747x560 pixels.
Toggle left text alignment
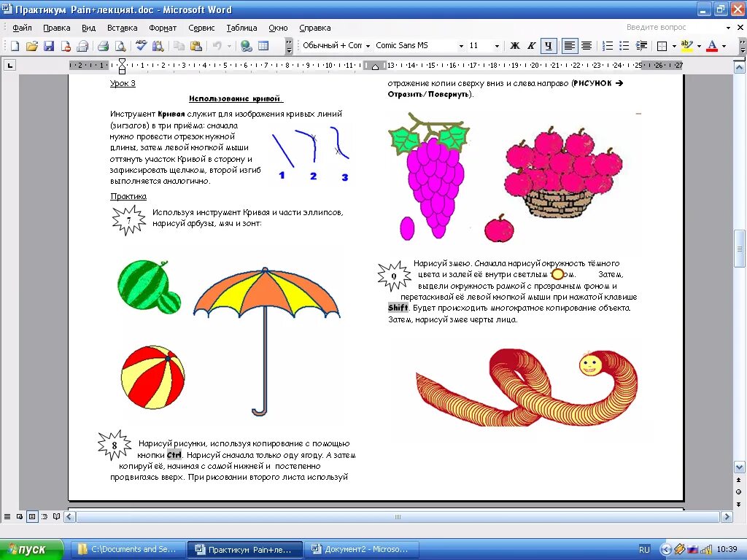click(x=569, y=46)
